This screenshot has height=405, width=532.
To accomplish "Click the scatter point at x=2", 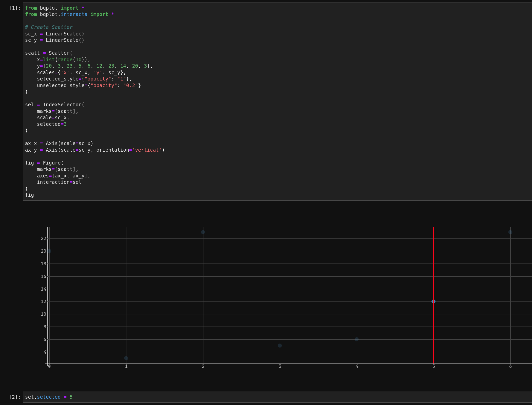I will tap(203, 232).
